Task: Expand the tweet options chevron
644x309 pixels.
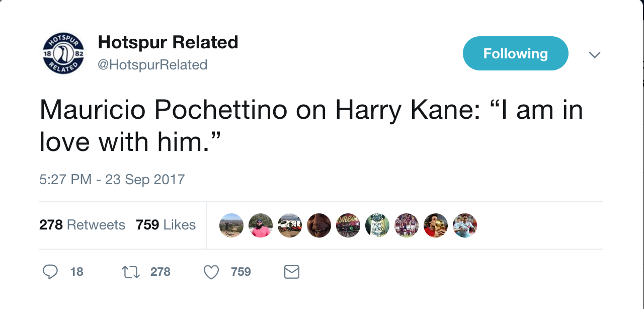Action: point(594,54)
